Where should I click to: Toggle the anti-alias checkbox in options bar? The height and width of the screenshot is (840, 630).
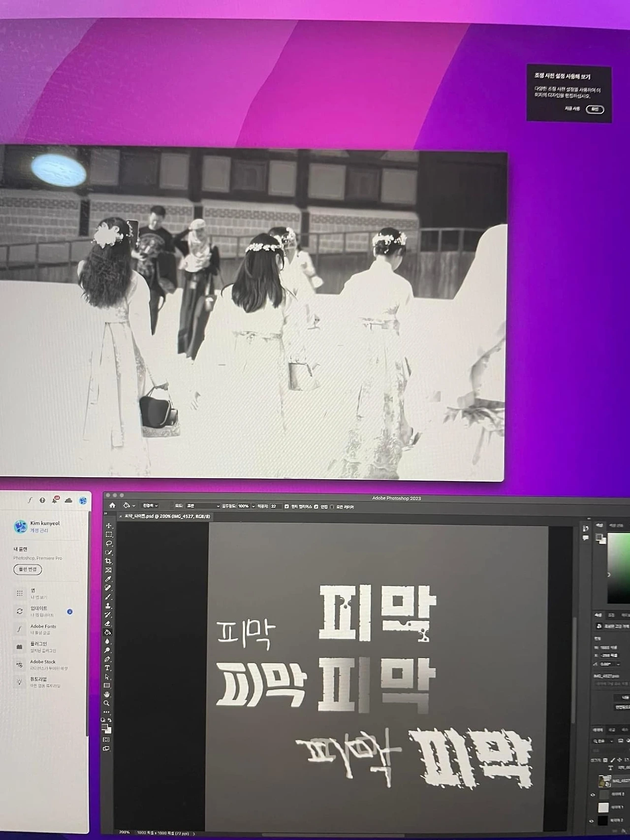pyautogui.click(x=286, y=506)
